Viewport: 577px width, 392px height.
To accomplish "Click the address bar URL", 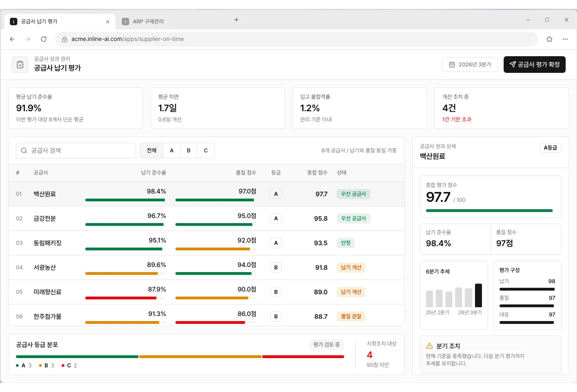I will 128,39.
